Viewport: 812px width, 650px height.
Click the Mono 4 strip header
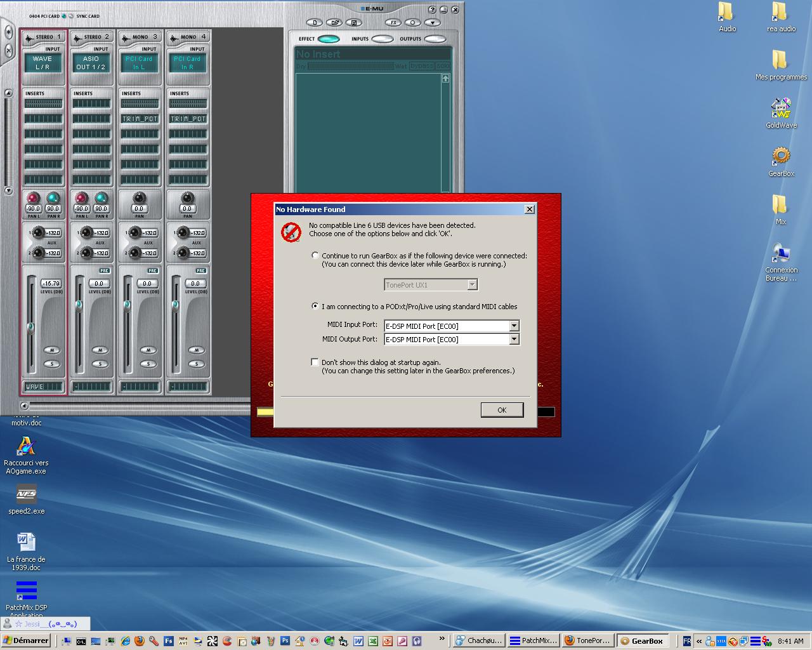(188, 37)
